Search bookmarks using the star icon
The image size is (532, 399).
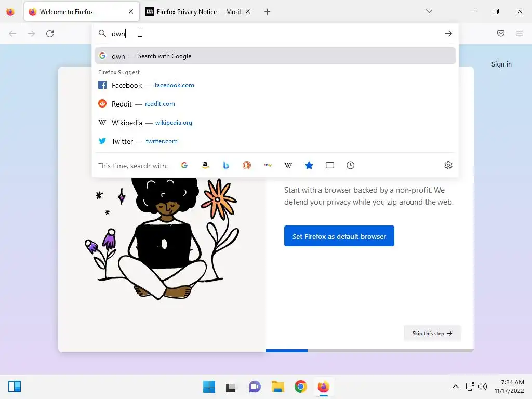coord(309,165)
